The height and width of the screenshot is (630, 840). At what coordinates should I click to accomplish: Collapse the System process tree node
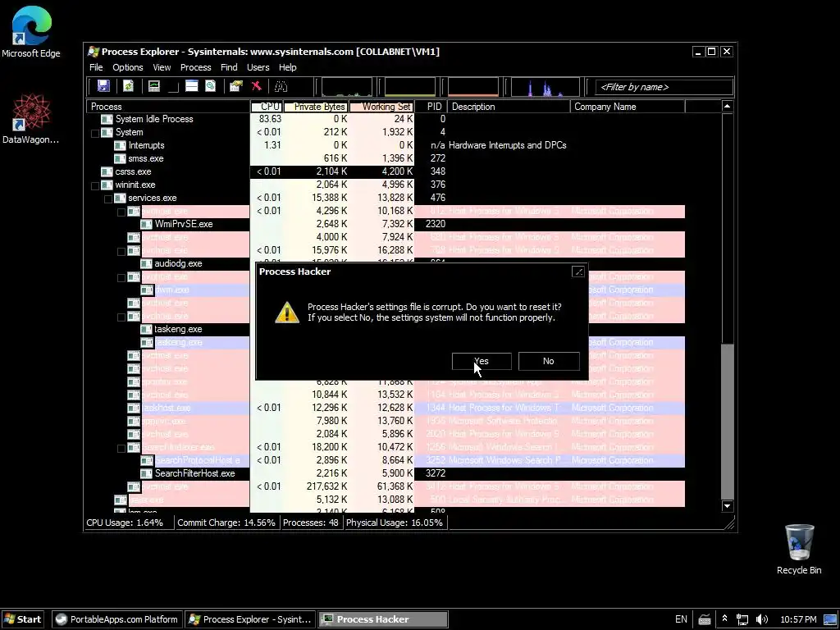(95, 133)
